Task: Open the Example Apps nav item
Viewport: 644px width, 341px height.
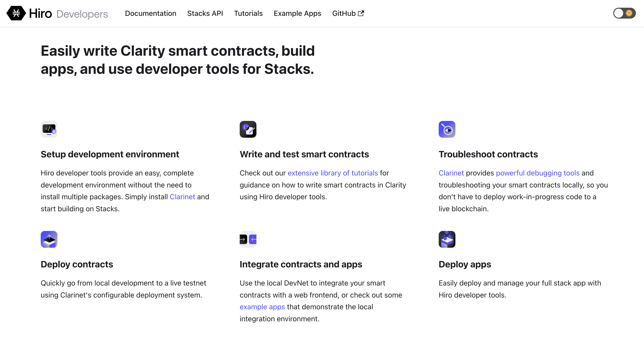Action: tap(297, 13)
